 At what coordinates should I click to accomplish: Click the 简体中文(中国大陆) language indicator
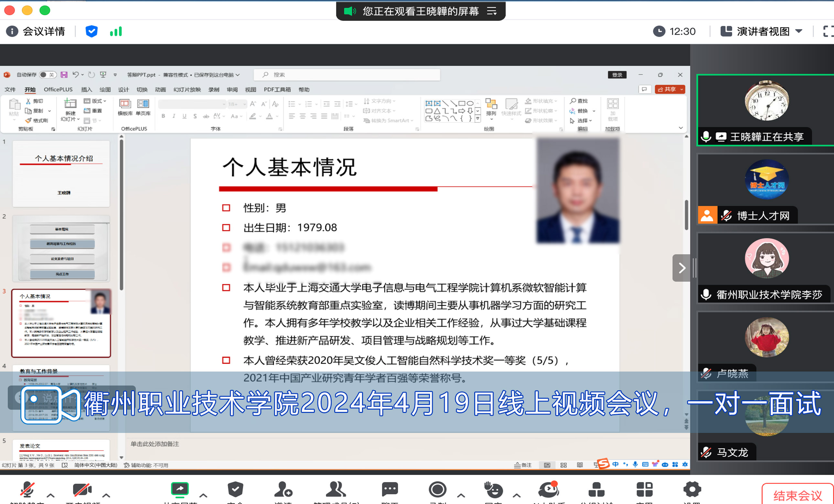[x=96, y=465]
